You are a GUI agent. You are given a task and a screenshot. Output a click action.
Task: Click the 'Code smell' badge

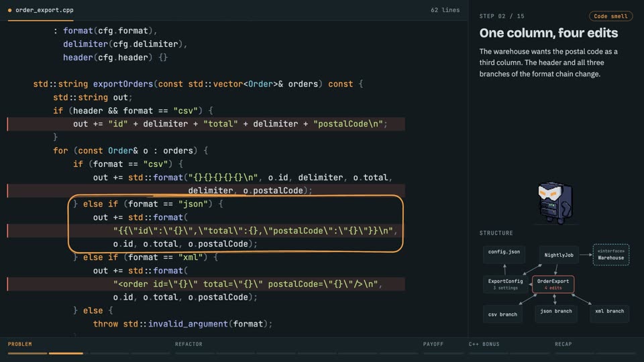(x=610, y=16)
